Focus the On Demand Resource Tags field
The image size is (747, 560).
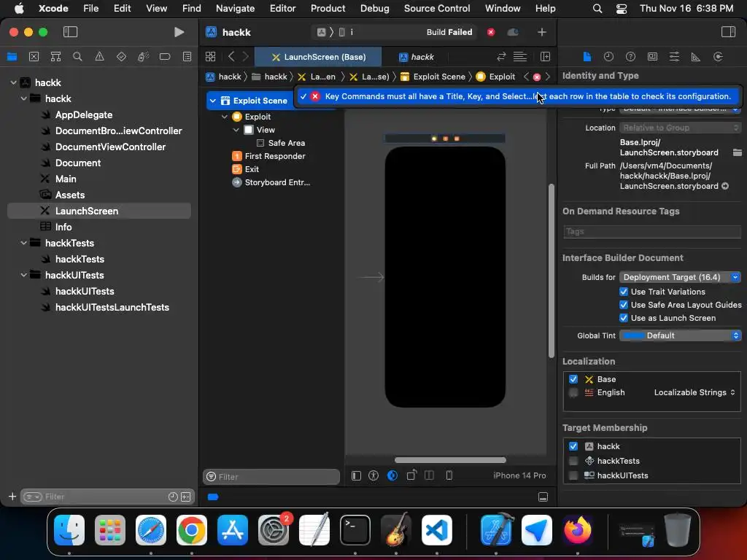651,231
